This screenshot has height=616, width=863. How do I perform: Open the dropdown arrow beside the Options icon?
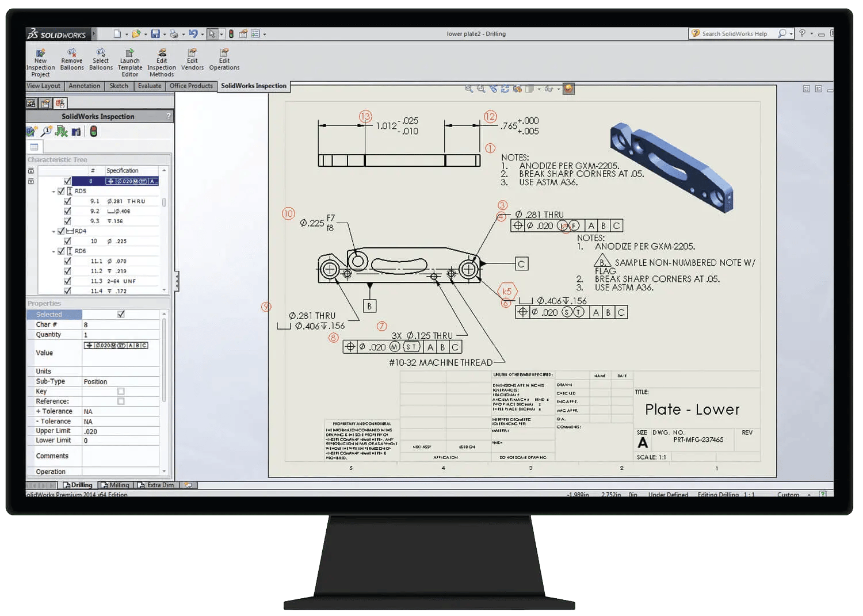pyautogui.click(x=265, y=35)
